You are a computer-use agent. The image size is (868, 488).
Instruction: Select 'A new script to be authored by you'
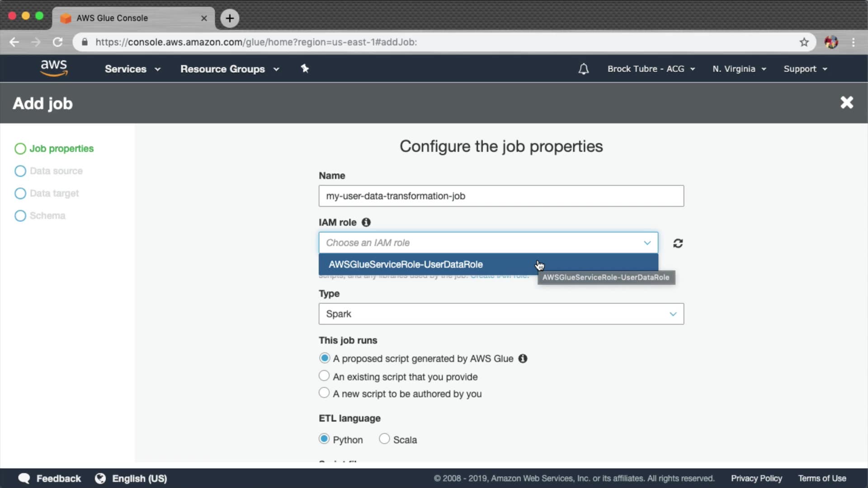324,393
